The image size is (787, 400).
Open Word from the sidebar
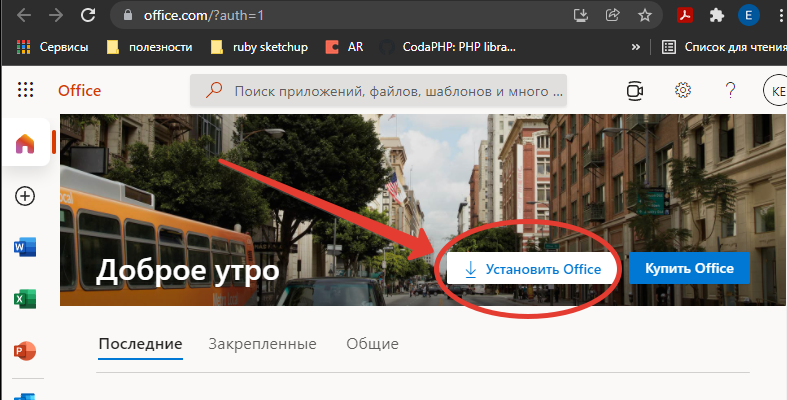pyautogui.click(x=25, y=247)
